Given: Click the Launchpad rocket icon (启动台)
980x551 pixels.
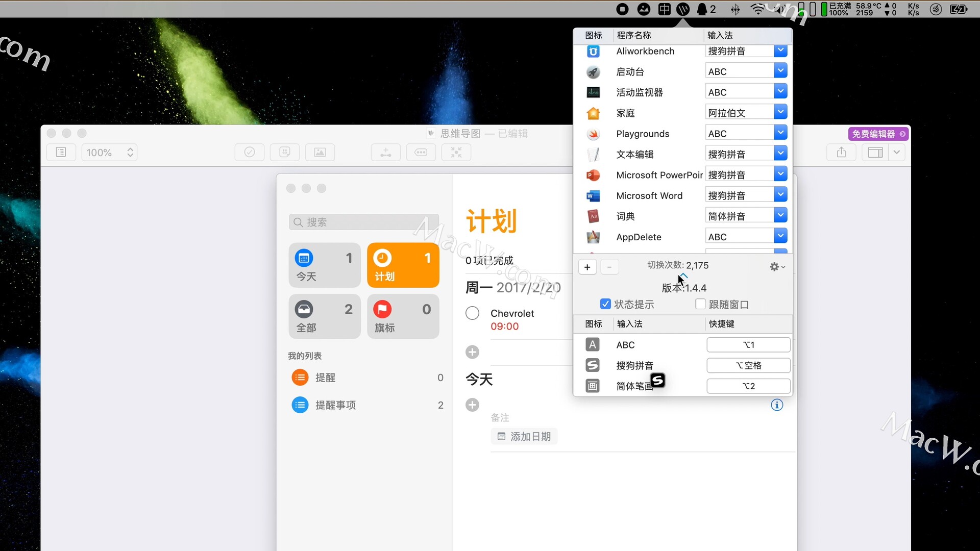Looking at the screenshot, I should pyautogui.click(x=593, y=72).
